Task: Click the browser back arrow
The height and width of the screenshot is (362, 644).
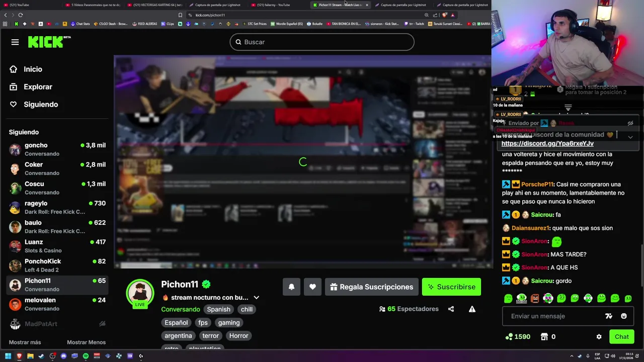Action: 6,15
